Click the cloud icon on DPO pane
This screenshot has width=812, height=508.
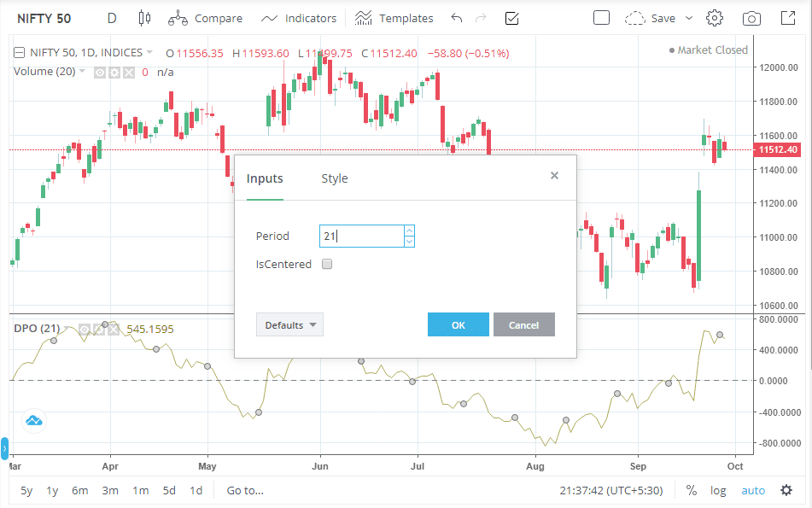pos(34,420)
